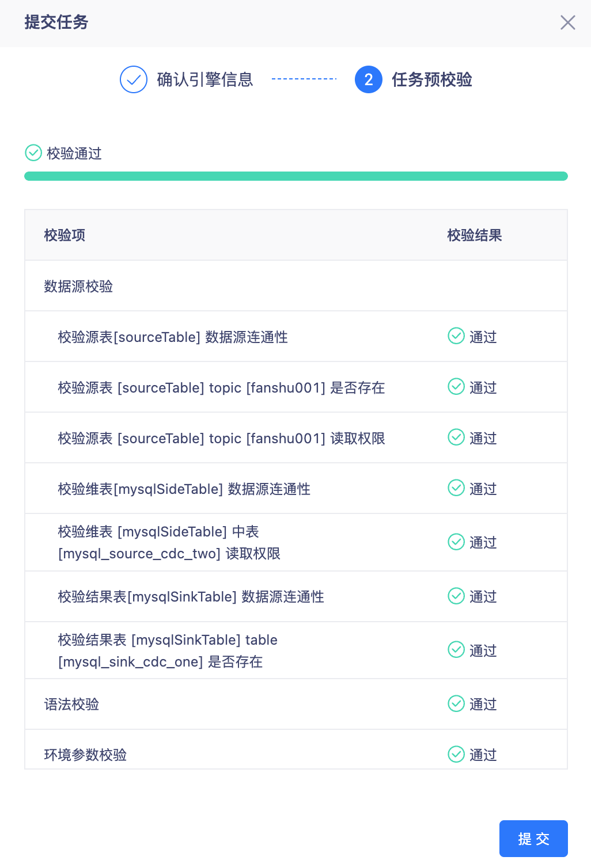Click the green check icon beside 校验通过
The image size is (591, 868).
[x=33, y=153]
